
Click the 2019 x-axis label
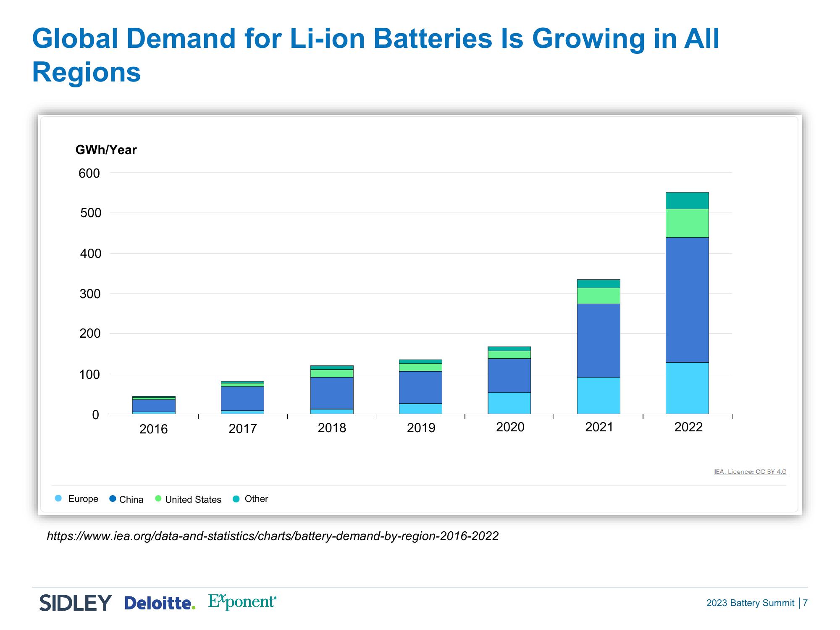421,428
